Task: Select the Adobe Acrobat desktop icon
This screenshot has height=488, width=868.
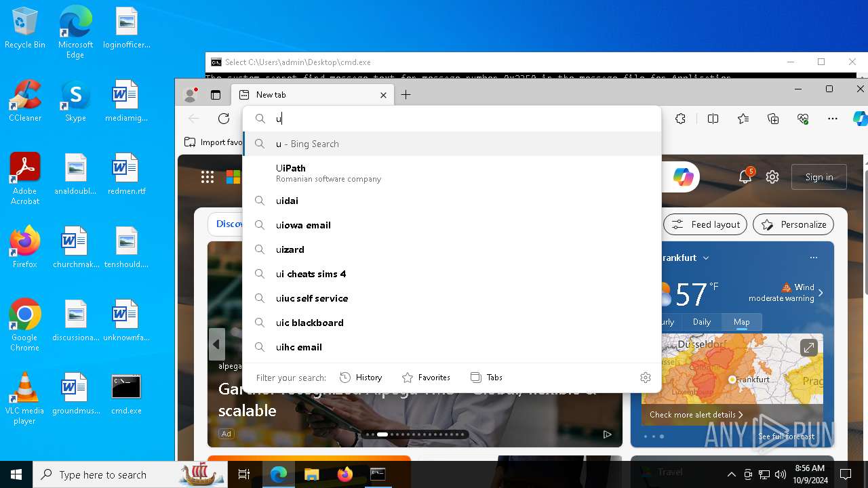Action: tap(25, 179)
